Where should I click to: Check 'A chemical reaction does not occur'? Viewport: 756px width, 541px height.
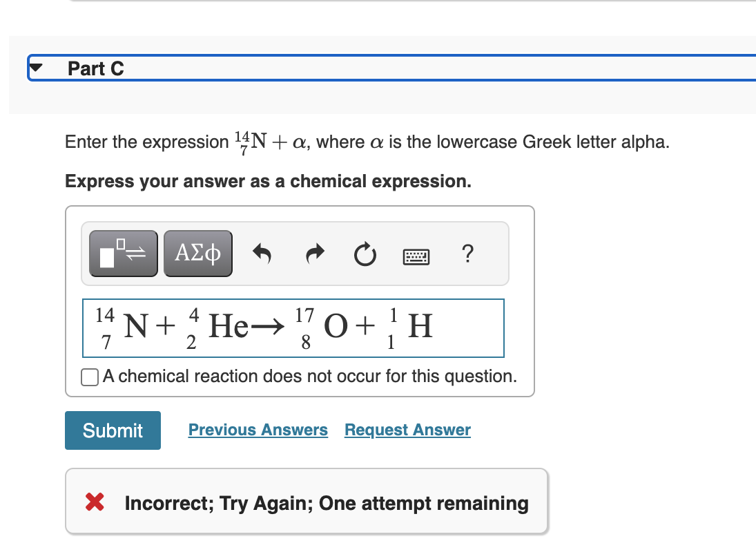(89, 377)
